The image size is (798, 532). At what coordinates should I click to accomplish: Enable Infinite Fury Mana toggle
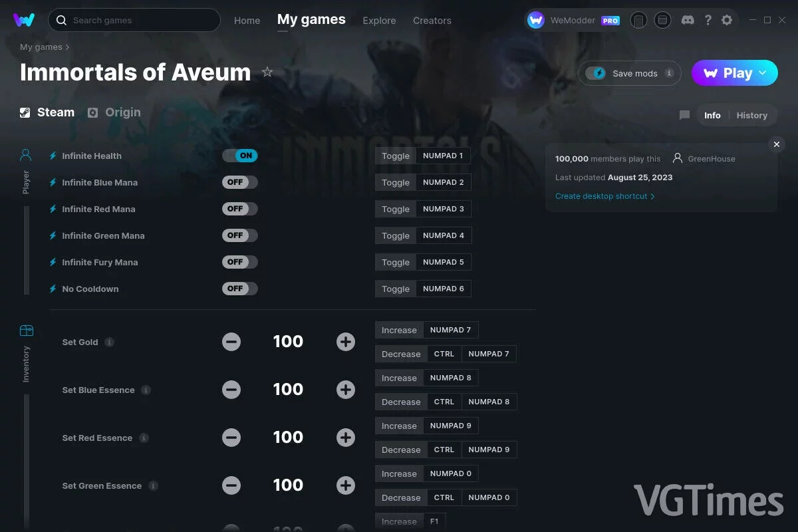coord(240,262)
